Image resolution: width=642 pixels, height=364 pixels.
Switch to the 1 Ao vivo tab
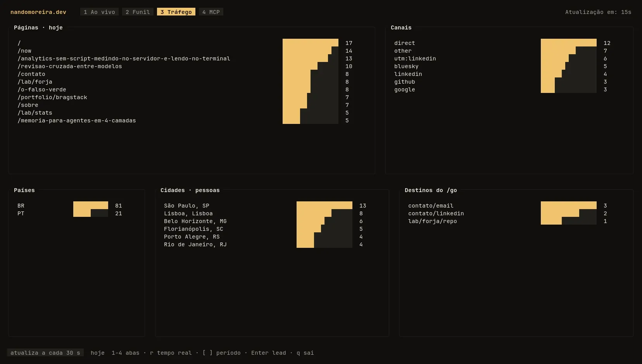point(99,12)
